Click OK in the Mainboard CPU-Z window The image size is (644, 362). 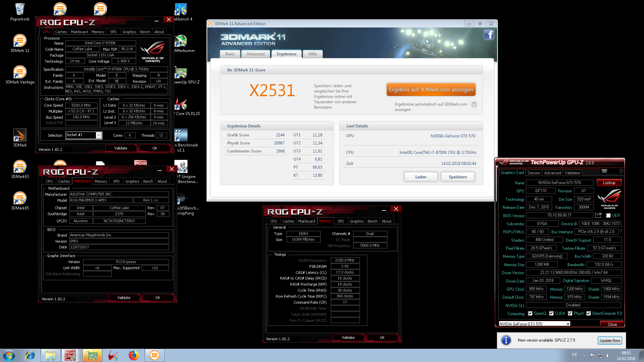coord(158,298)
